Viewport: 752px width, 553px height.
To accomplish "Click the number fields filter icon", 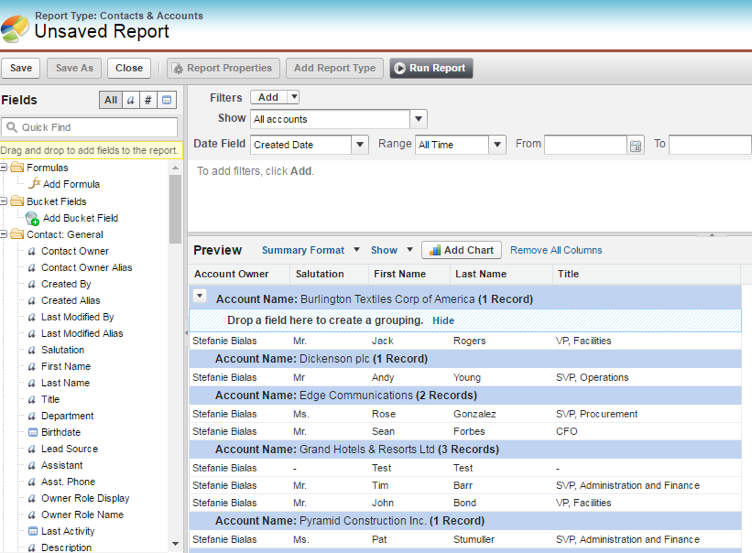I will coord(148,100).
